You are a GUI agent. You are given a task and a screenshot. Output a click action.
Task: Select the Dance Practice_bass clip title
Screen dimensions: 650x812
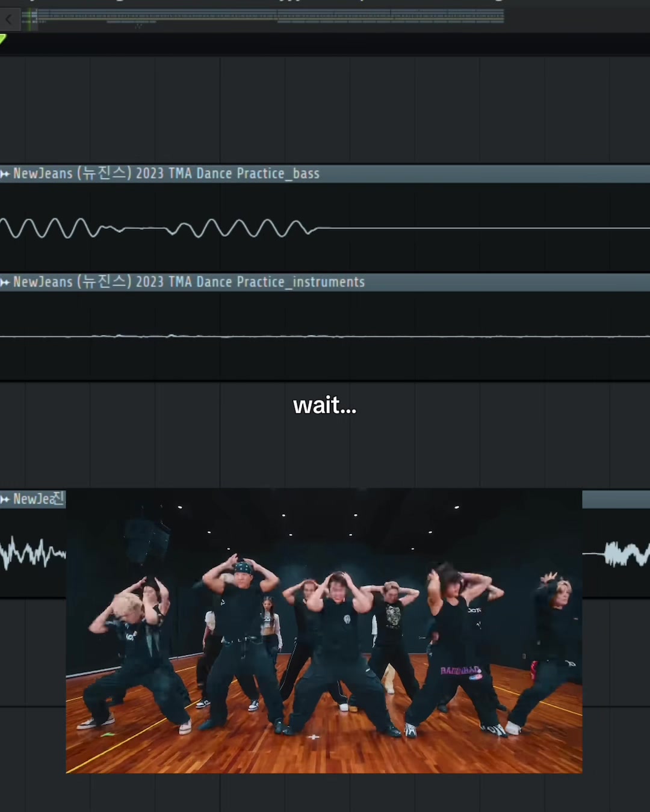pos(166,174)
